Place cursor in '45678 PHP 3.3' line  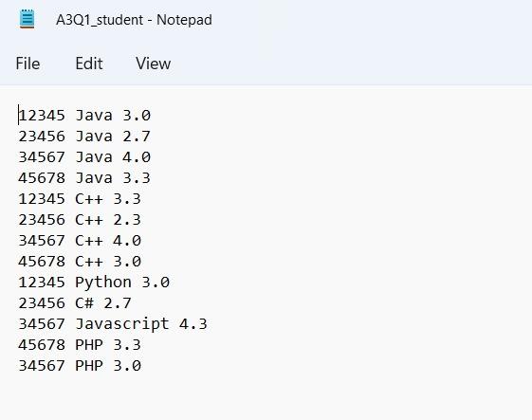(80, 345)
